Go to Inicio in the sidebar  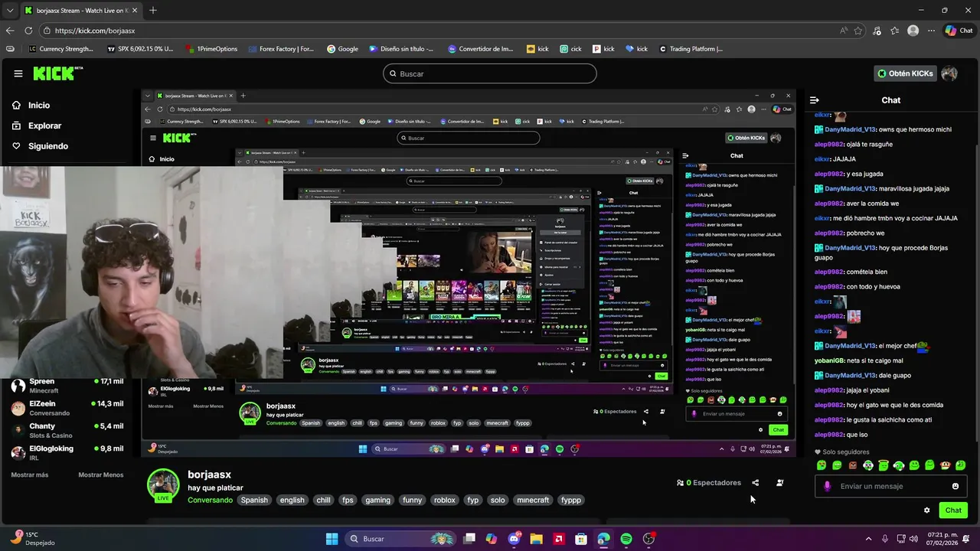31,106
